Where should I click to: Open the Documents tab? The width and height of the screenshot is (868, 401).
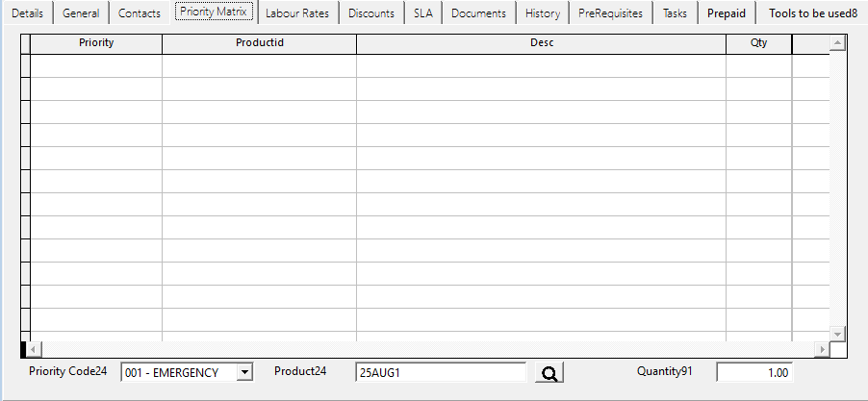[x=478, y=13]
